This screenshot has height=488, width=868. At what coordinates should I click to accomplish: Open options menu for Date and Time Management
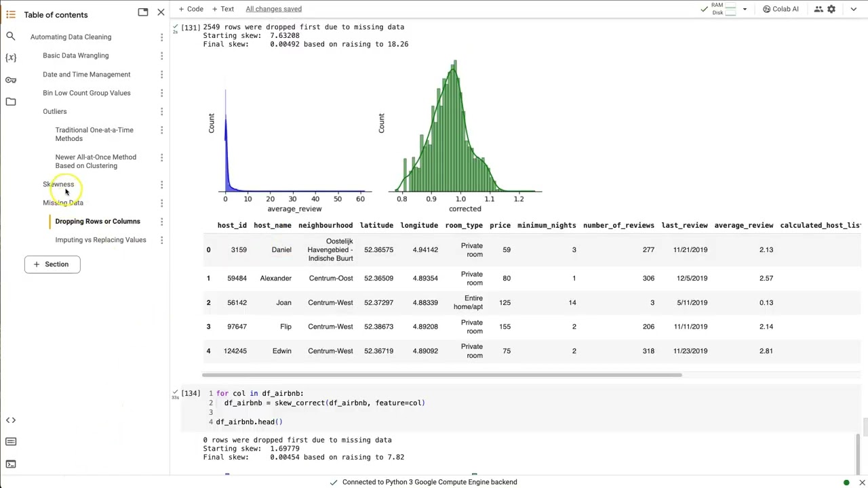point(161,75)
